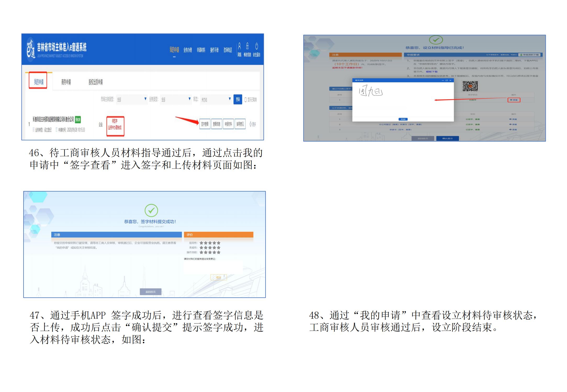
Task: Select the 我的申请 tab
Action: click(x=38, y=81)
